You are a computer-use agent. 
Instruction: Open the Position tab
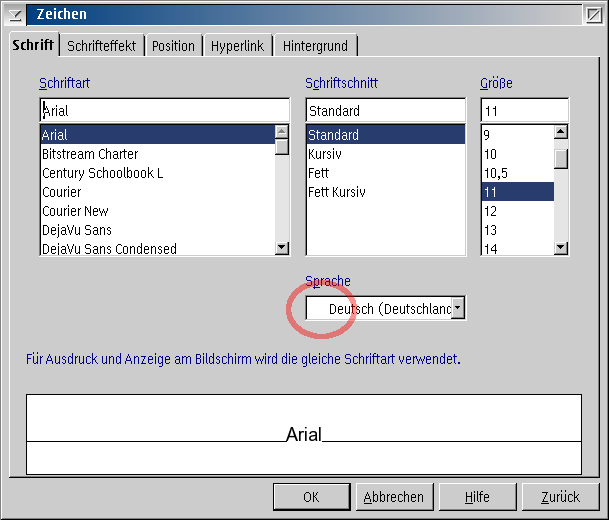(x=173, y=46)
